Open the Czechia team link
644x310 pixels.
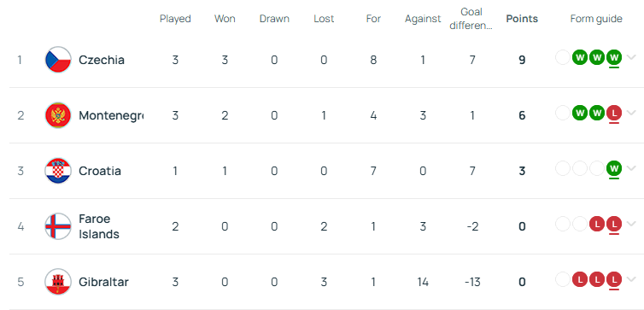[x=102, y=60]
